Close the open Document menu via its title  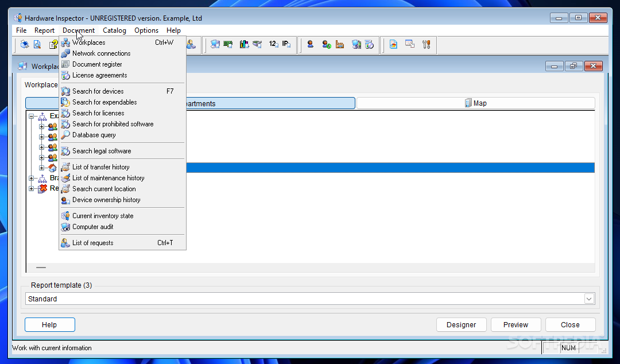click(79, 30)
